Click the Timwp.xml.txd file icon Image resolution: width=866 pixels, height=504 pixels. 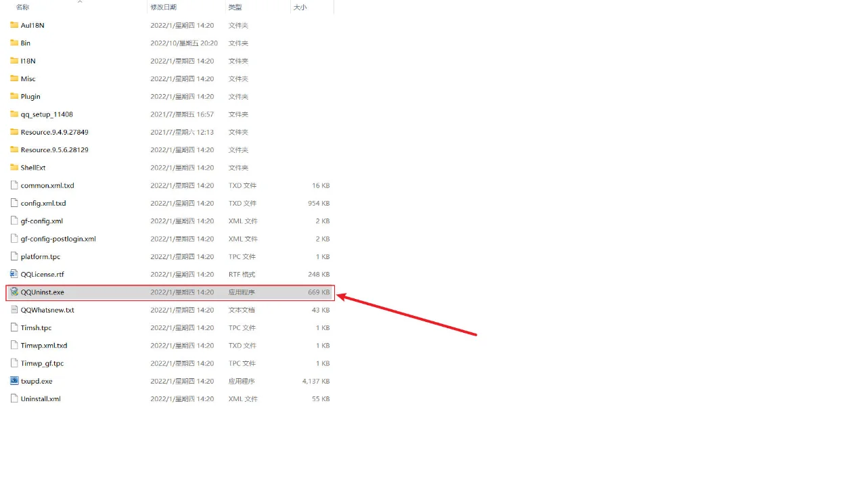click(x=14, y=345)
